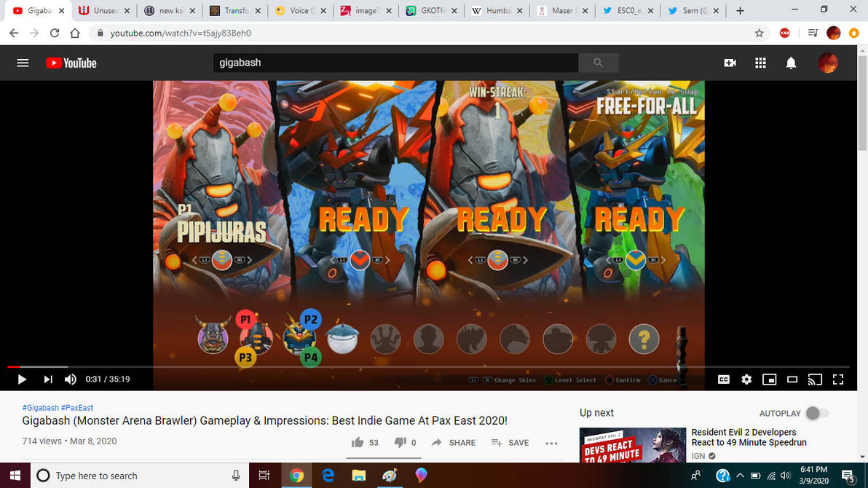Switch to theater mode

[792, 379]
